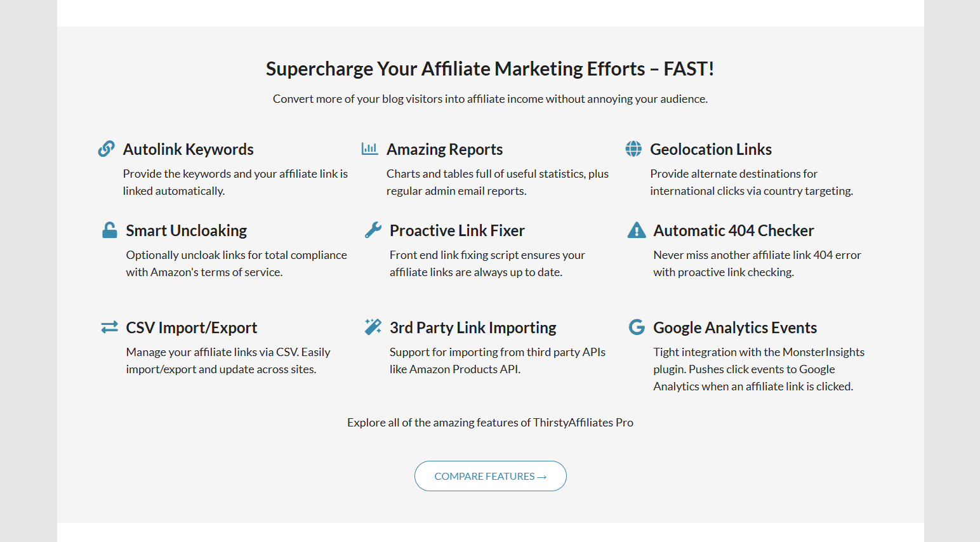Click the globe icon beside Geolocation Links
Screen dimensions: 980x542
(633, 149)
